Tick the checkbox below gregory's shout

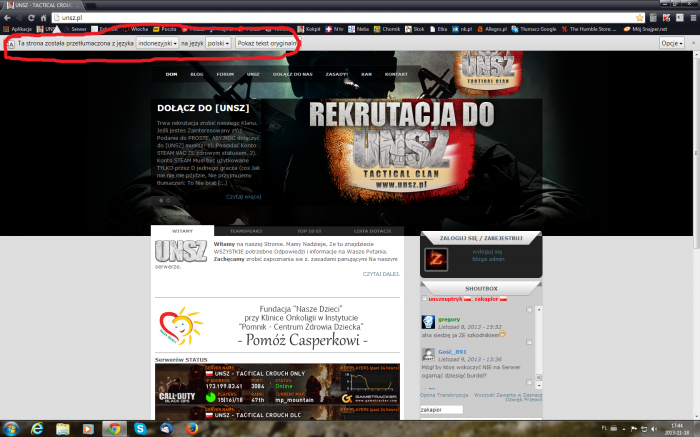529,342
